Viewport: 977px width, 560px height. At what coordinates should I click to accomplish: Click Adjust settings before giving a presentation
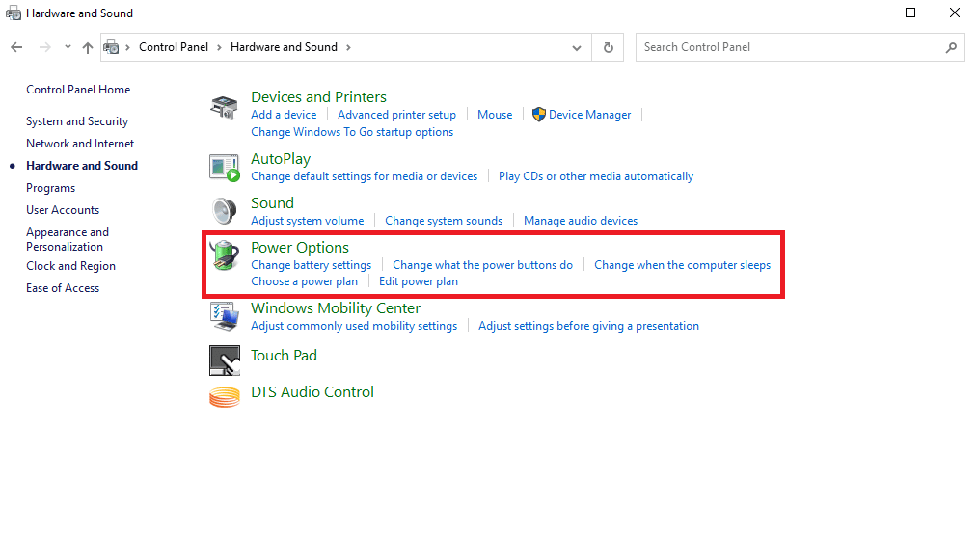[588, 326]
